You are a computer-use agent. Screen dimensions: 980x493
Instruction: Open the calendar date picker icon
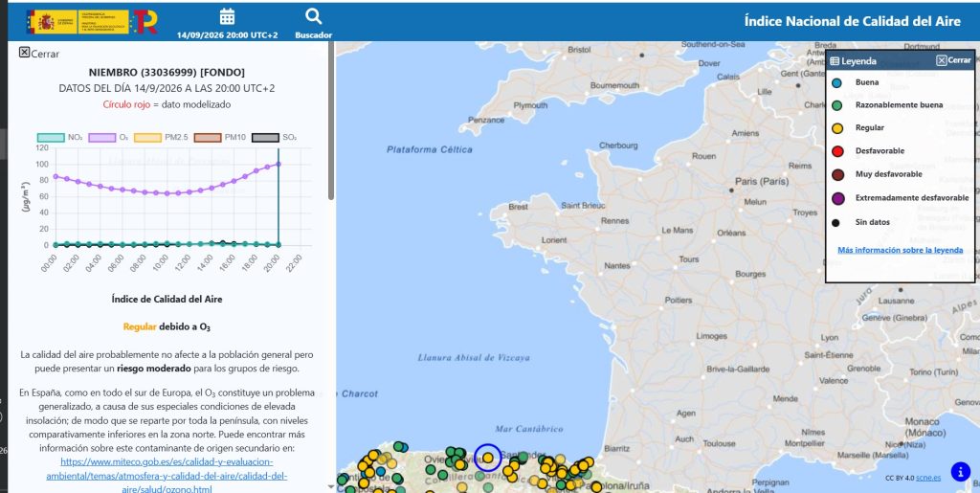228,17
